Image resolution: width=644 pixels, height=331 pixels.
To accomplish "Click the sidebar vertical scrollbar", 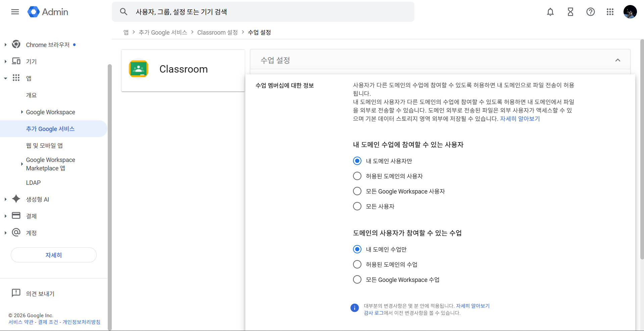I will tap(109, 197).
